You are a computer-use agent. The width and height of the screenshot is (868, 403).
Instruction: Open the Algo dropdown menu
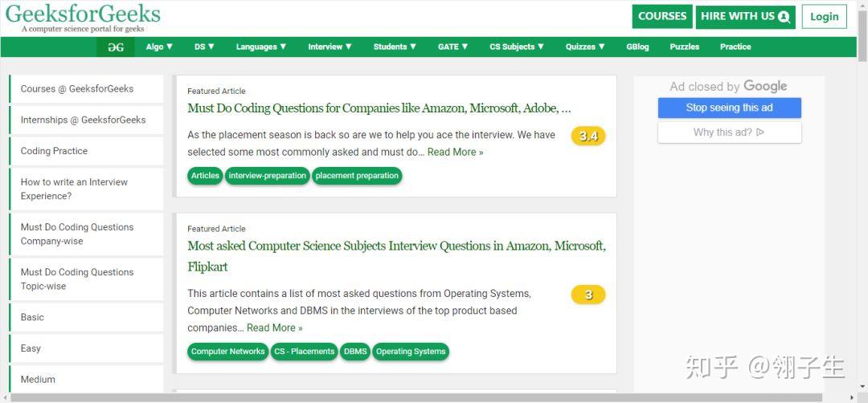coord(159,47)
